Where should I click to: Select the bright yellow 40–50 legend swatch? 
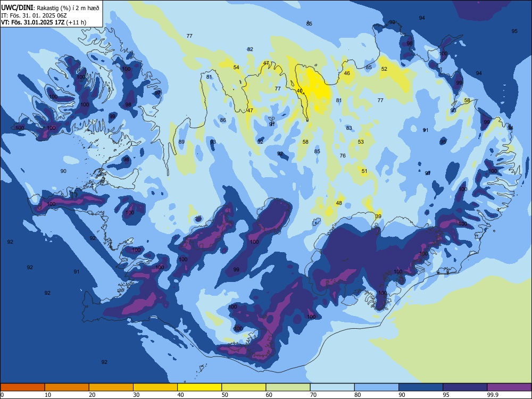pyautogui.click(x=199, y=387)
